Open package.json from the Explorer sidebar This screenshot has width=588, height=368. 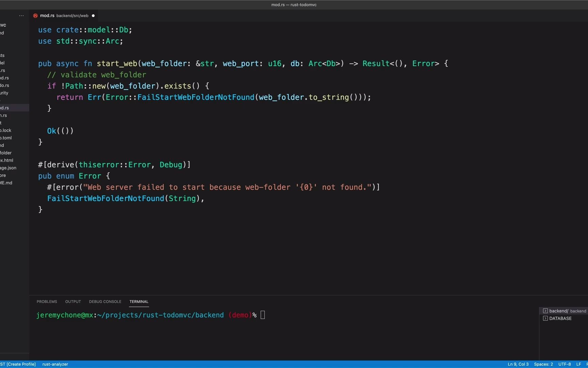[8, 168]
